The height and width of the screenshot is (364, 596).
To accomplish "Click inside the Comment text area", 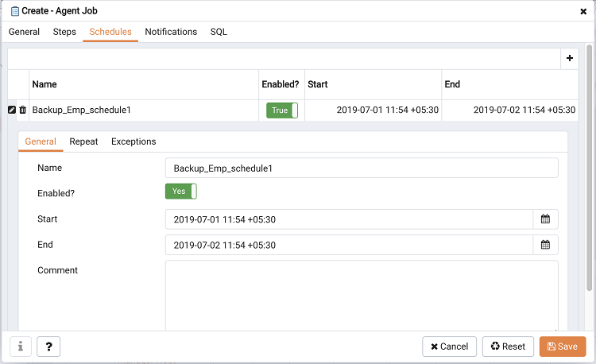I will [362, 295].
